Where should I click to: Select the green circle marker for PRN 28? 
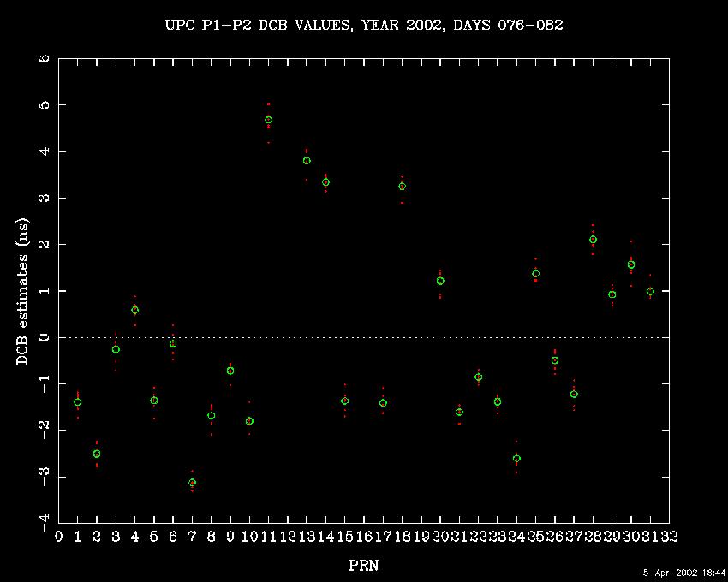click(593, 240)
